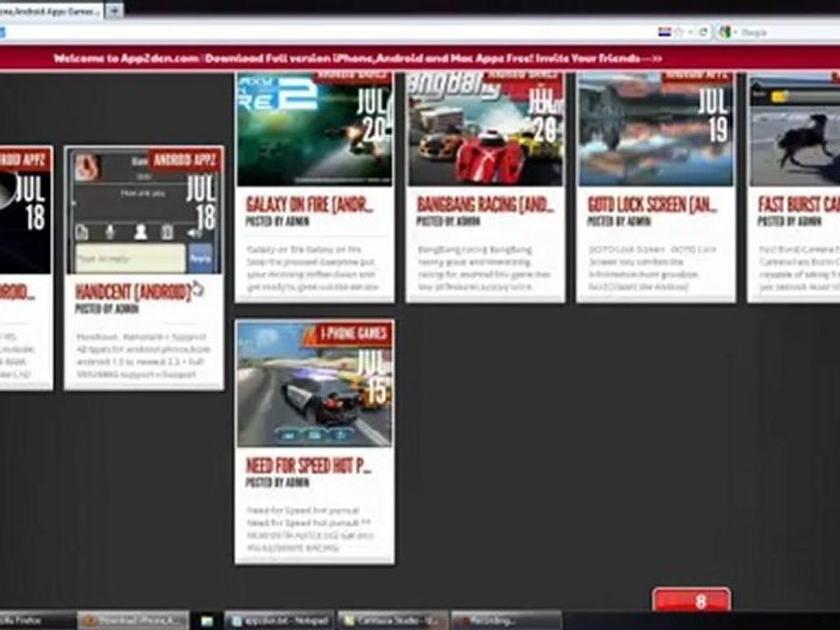Open the Need For Speed Hot Pursuit link
840x630 pixels.
click(x=309, y=465)
